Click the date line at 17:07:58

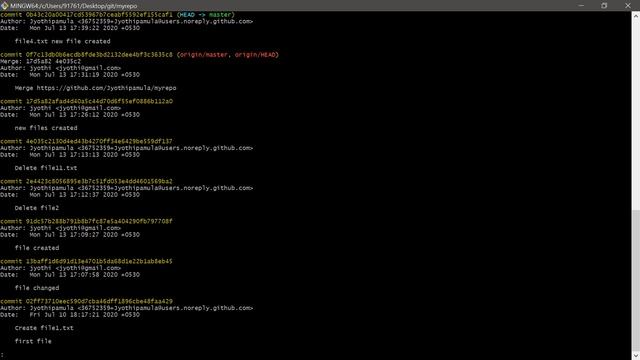point(70,275)
